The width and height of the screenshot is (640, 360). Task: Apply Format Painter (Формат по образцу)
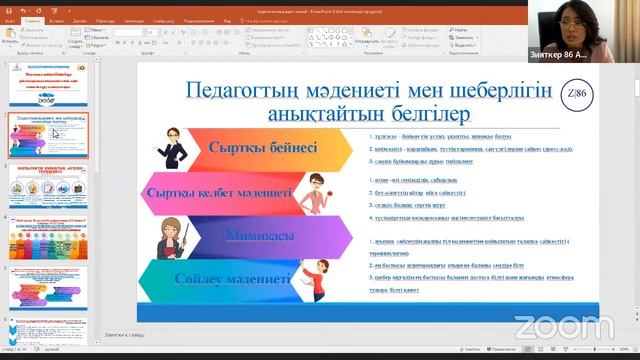click(41, 45)
